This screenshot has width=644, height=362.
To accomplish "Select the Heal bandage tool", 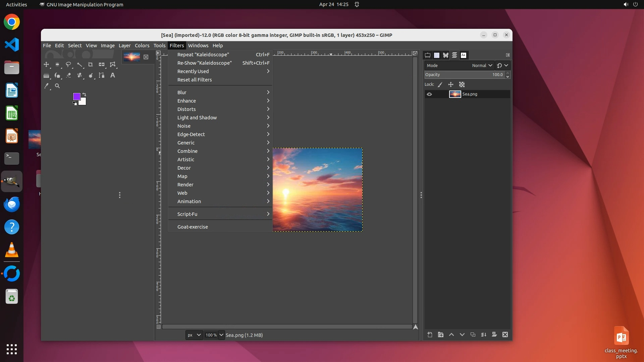I will [x=79, y=75].
